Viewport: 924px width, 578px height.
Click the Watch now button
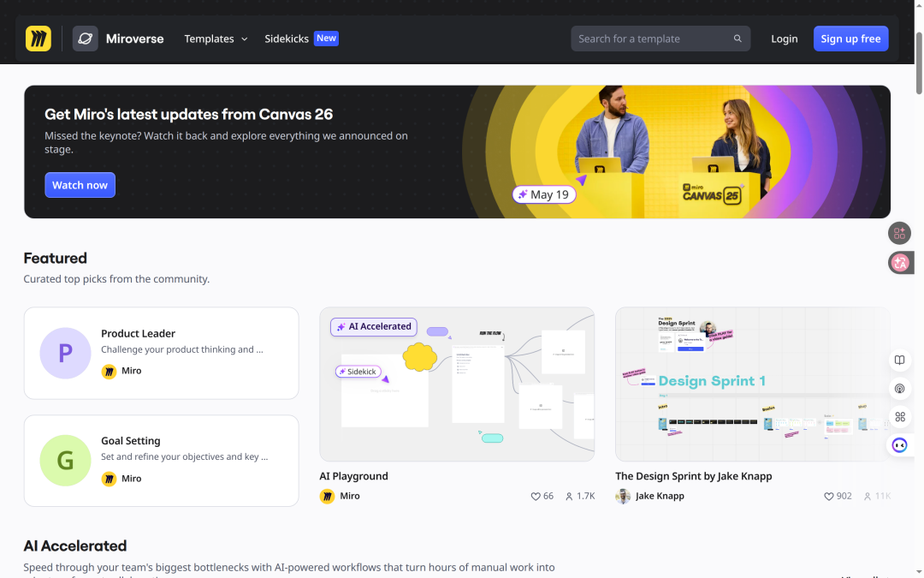click(80, 185)
